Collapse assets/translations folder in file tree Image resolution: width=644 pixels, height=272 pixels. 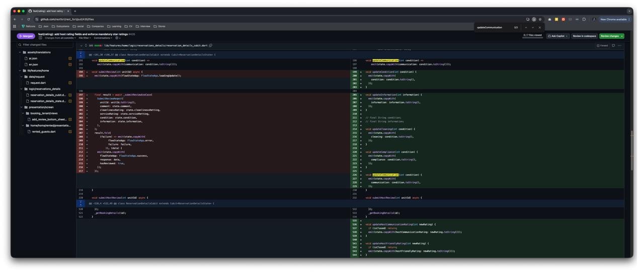(20, 52)
